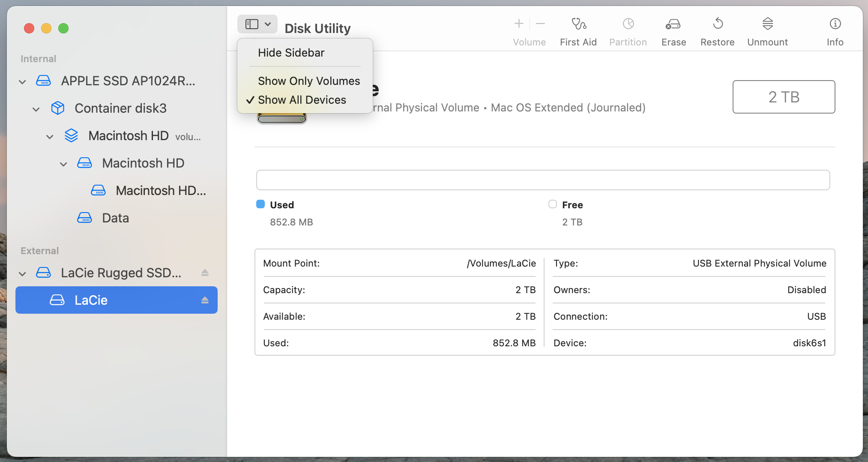Screen dimensions: 868x462
Task: Select the Data volume in sidebar
Action: [115, 218]
